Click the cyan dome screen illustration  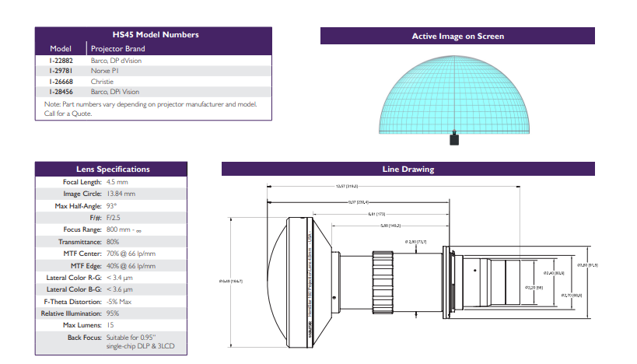(454, 94)
